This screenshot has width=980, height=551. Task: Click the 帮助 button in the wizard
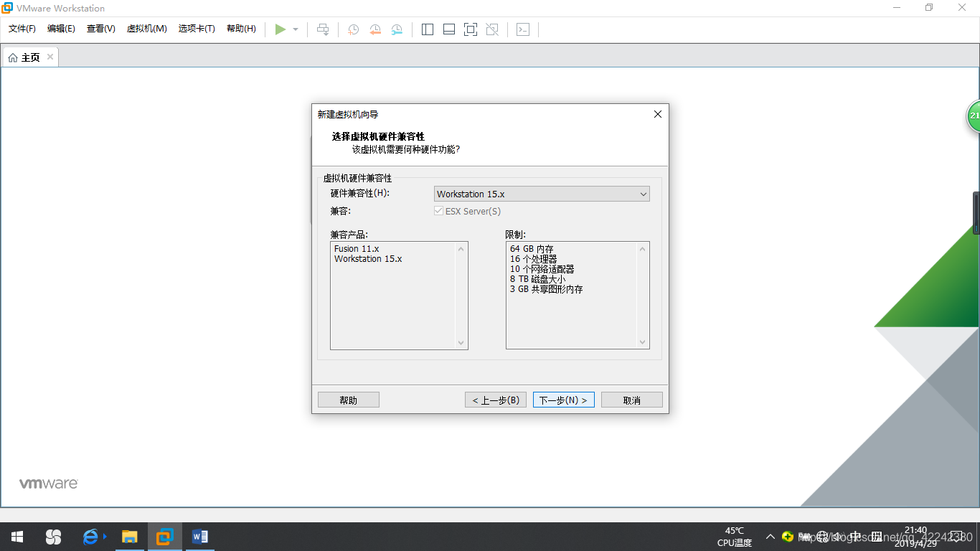tap(349, 400)
